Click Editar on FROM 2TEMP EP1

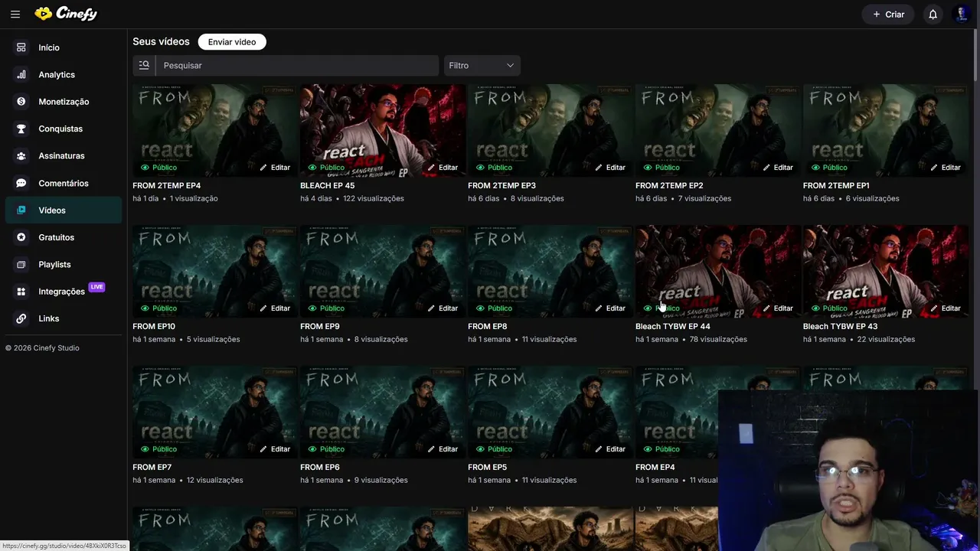(946, 168)
